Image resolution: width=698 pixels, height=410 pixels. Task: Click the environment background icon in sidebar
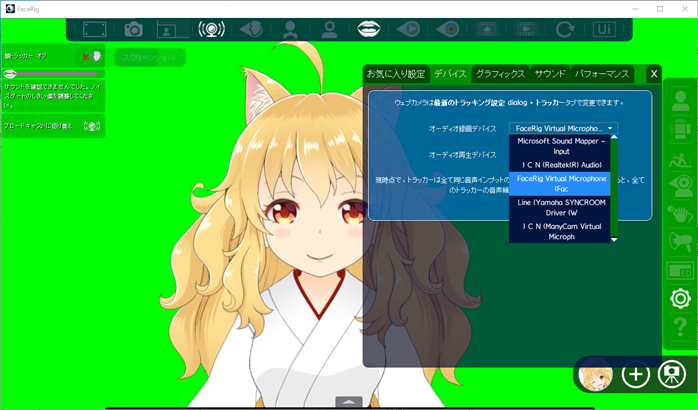[680, 158]
